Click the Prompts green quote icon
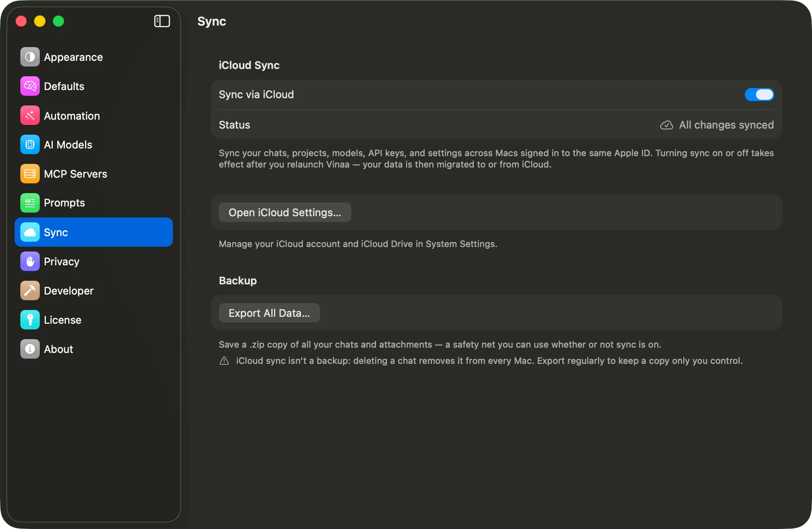This screenshot has height=529, width=812. pos(30,203)
